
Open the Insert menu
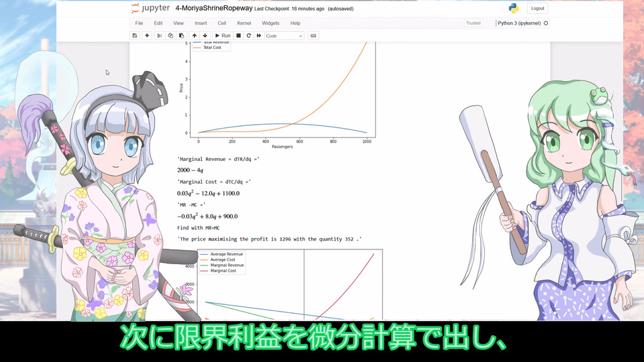tap(201, 23)
